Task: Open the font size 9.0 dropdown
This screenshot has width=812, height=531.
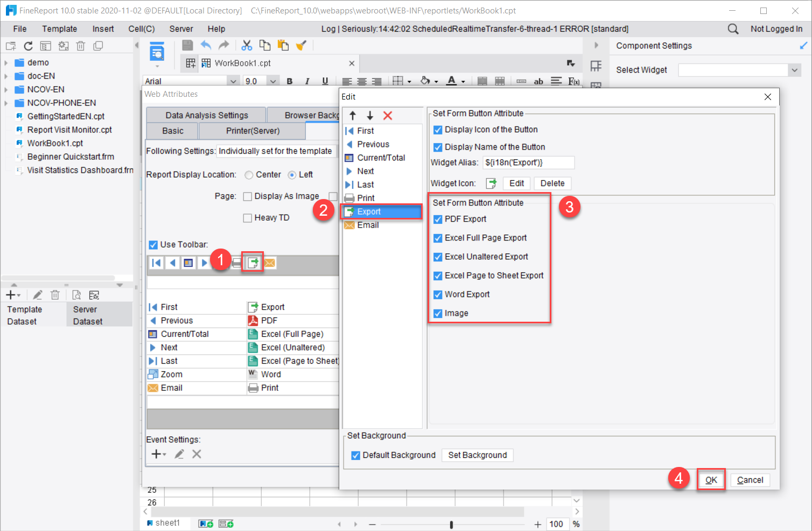Action: click(x=273, y=81)
